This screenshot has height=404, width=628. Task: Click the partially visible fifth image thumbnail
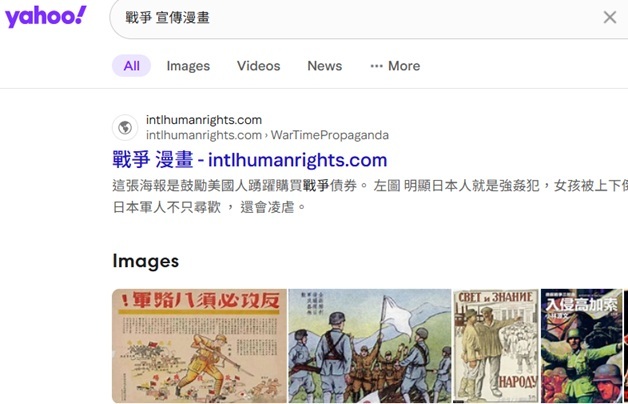[x=626, y=346]
